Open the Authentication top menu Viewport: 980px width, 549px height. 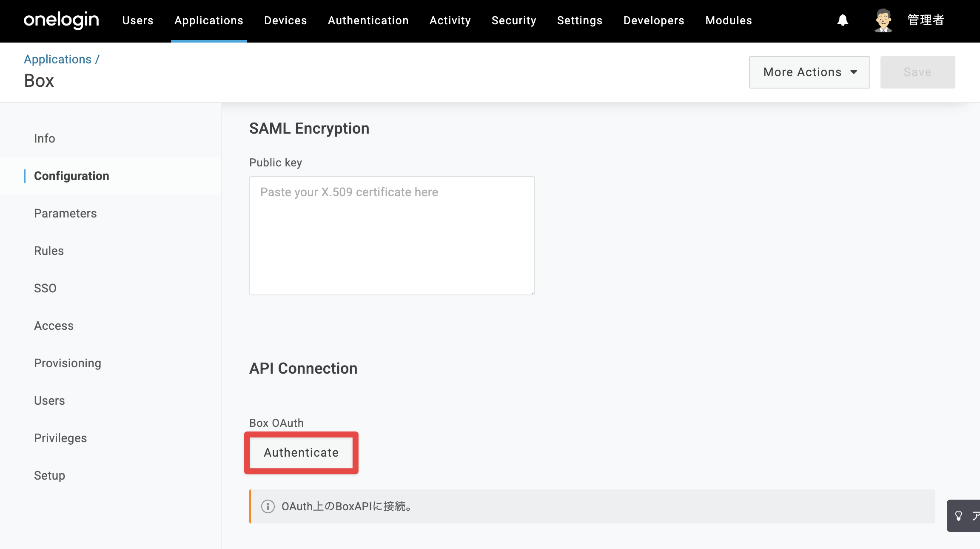click(368, 20)
